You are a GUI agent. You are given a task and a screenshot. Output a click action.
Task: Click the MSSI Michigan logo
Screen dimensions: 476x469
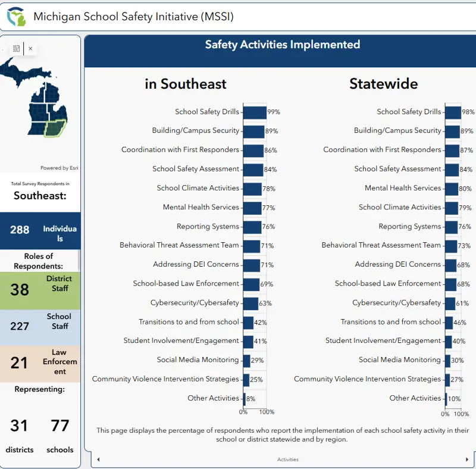16,17
